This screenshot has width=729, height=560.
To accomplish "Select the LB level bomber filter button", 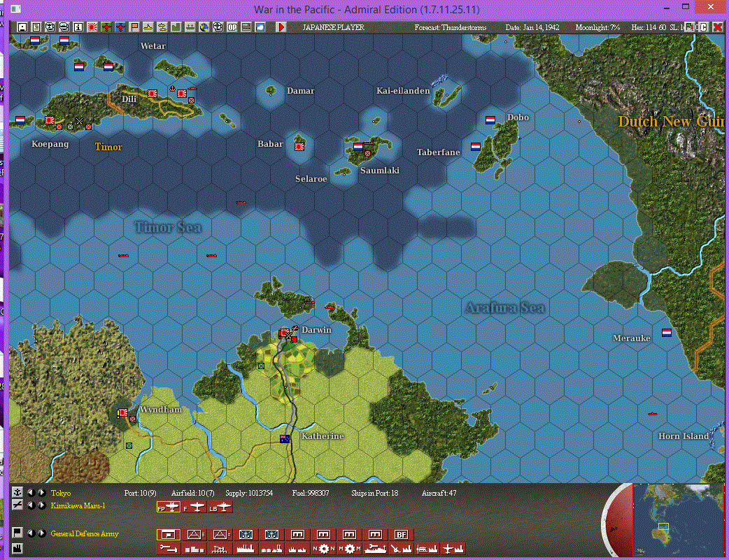I will coord(220,508).
